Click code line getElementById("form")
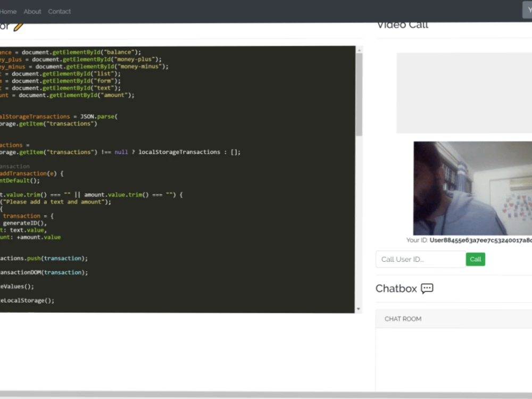The height and width of the screenshot is (399, 532). click(x=61, y=81)
